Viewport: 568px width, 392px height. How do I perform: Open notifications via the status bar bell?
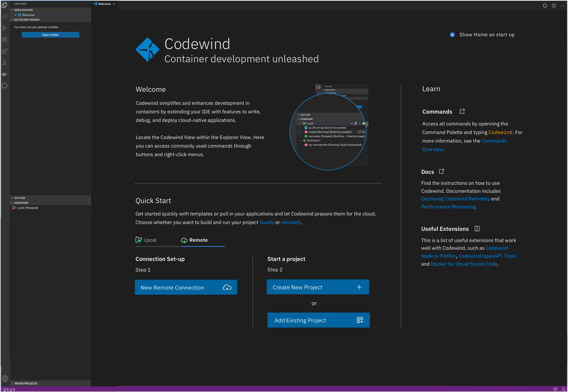pyautogui.click(x=564, y=389)
